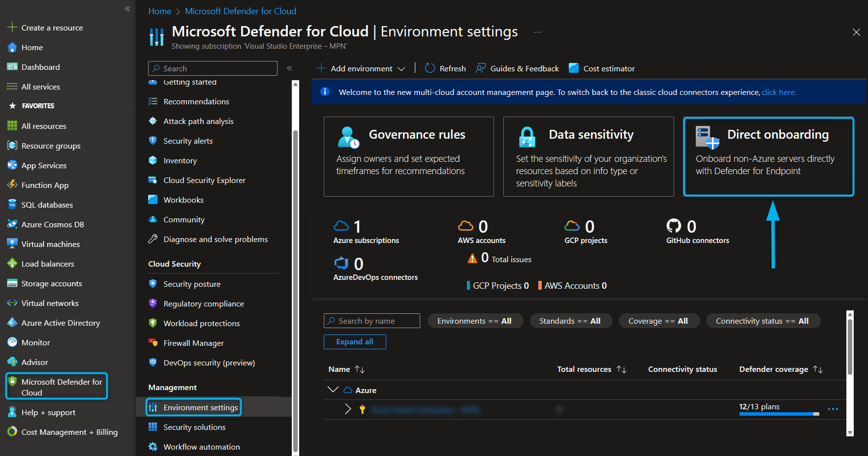Click the Azure Cosmos DB icon

tap(12, 224)
